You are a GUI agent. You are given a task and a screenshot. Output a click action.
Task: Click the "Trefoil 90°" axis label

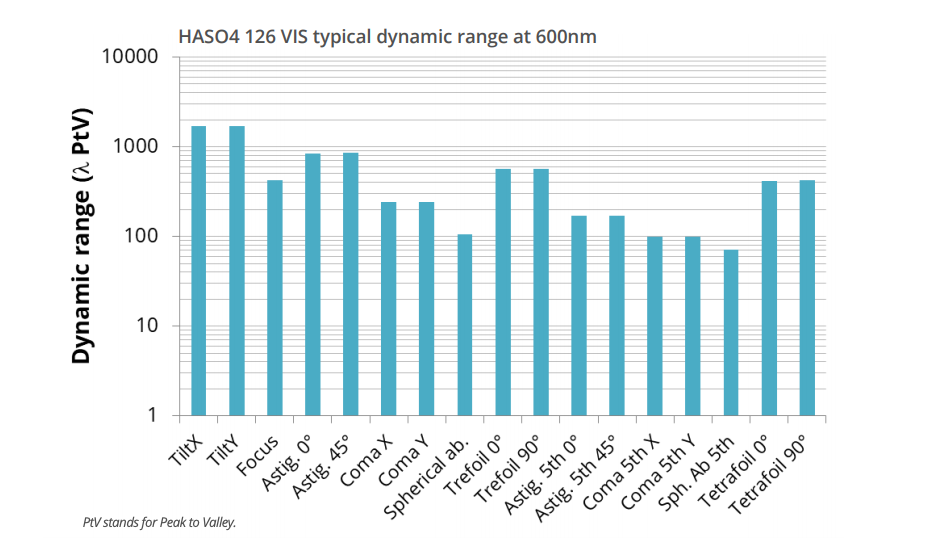[509, 469]
